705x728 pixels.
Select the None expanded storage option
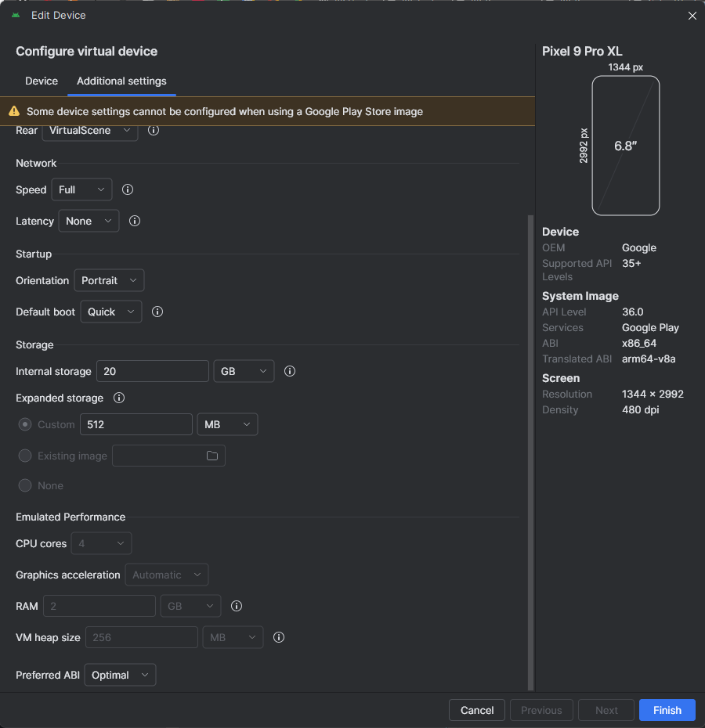25,485
